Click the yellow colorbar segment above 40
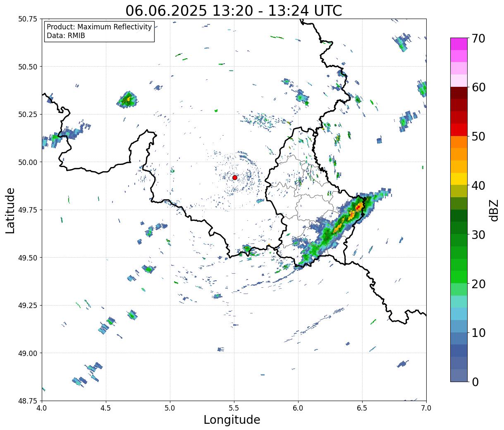The image size is (504, 430). pyautogui.click(x=459, y=179)
